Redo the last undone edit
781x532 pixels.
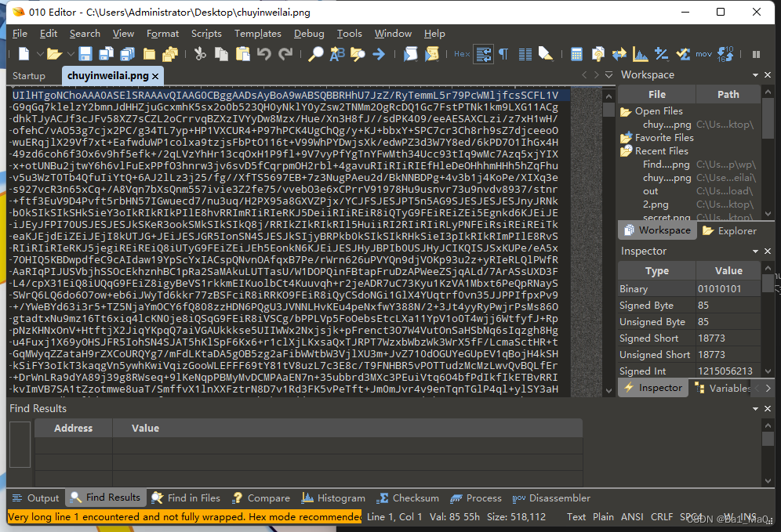285,54
